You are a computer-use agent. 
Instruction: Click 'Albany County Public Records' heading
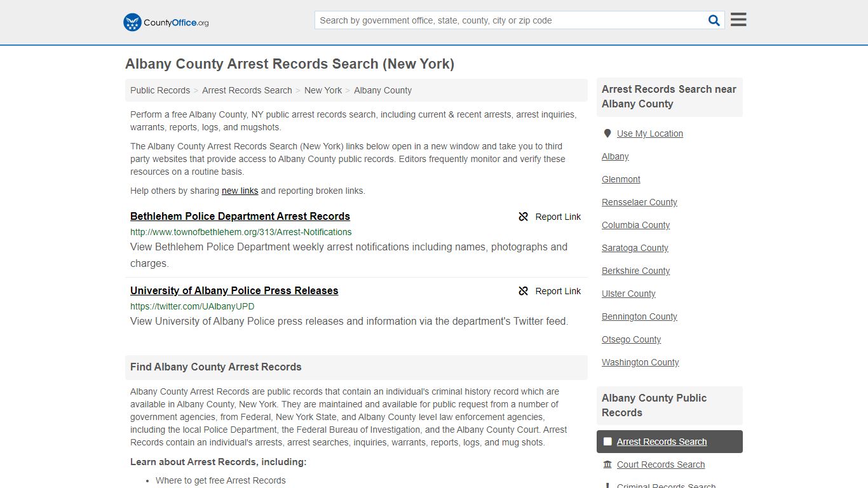pos(654,405)
